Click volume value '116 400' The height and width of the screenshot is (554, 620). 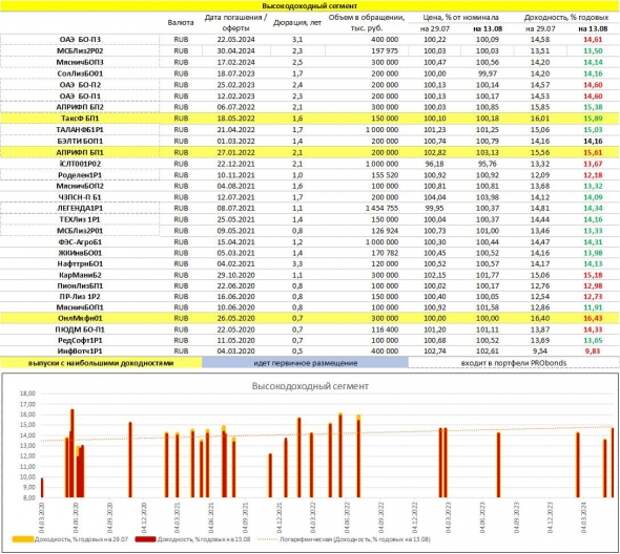pyautogui.click(x=385, y=330)
